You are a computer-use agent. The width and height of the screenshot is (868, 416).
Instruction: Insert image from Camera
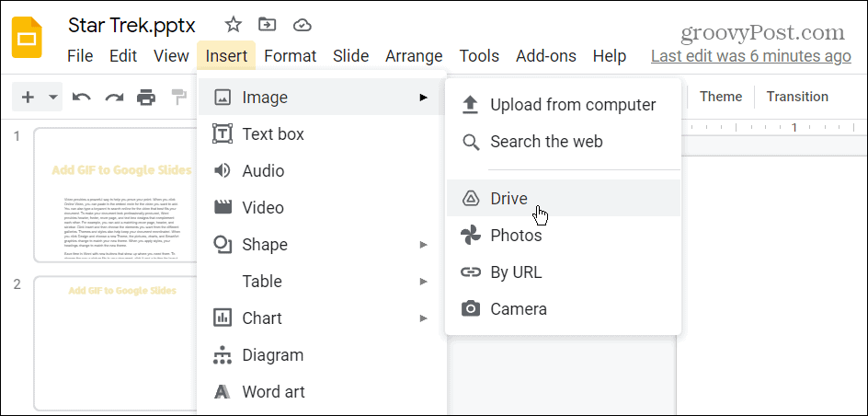pyautogui.click(x=563, y=308)
